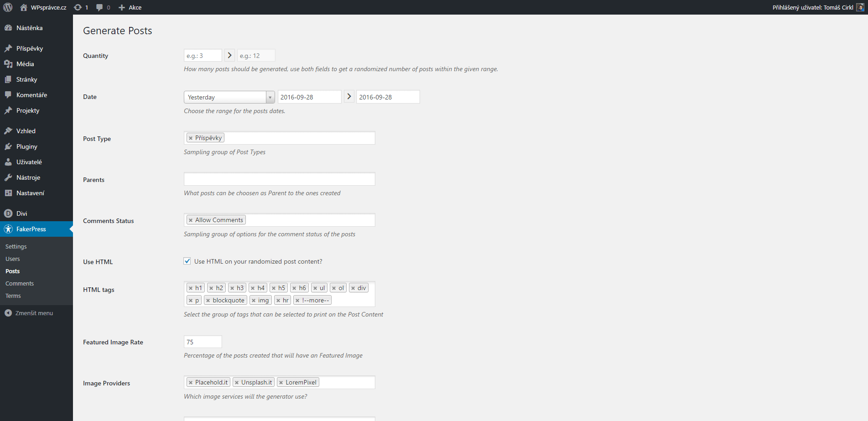This screenshot has width=868, height=421.
Task: Remove the blockquote HTML tag
Action: (x=208, y=301)
